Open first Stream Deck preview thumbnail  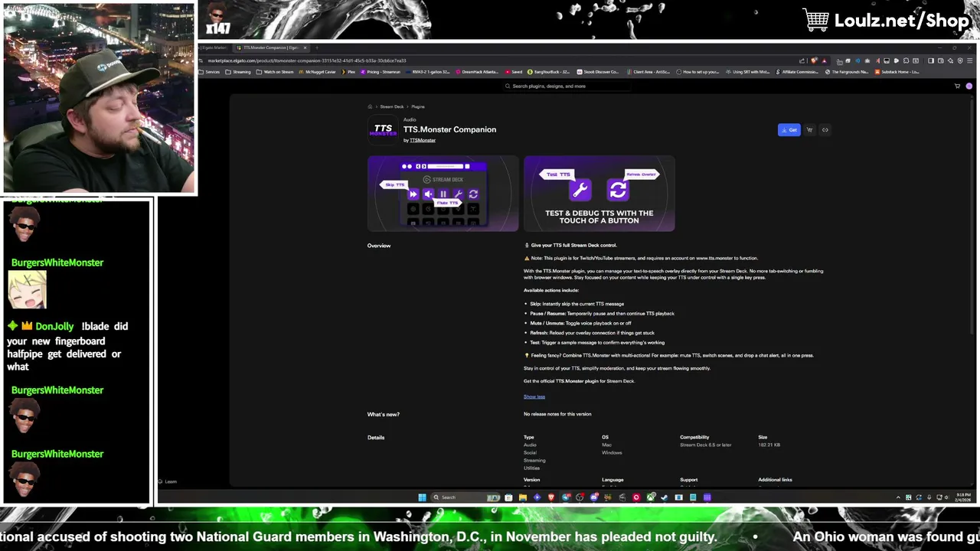pyautogui.click(x=443, y=194)
